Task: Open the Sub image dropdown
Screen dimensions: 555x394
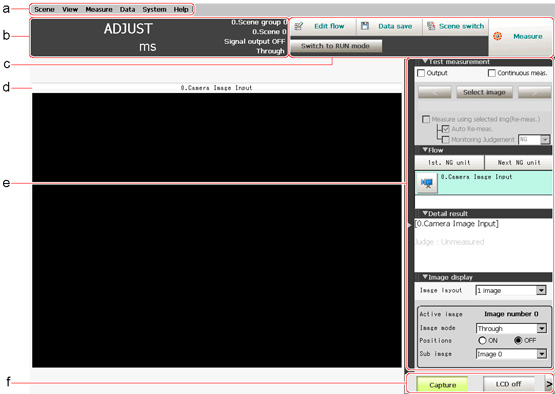Action: coord(542,354)
